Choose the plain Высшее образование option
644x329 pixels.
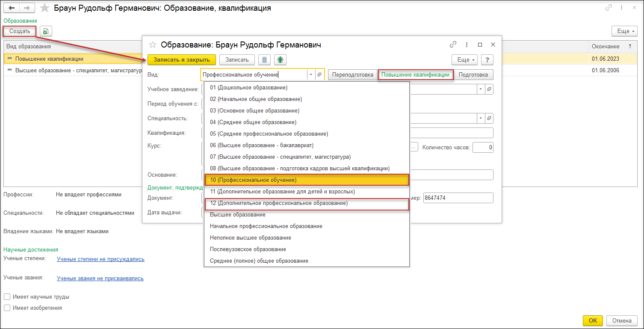point(307,214)
